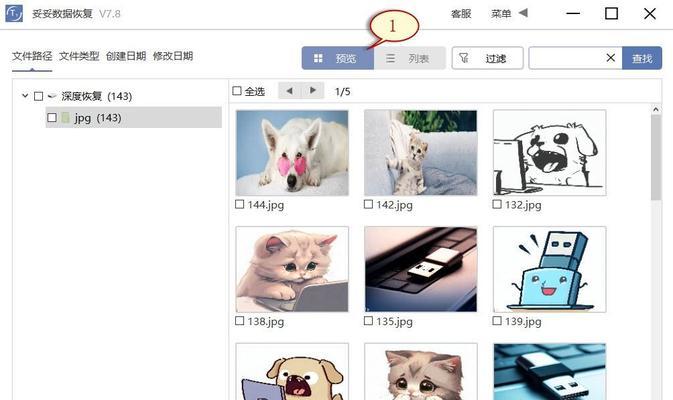
Task: Click the 132.jpg file name
Action: click(523, 205)
